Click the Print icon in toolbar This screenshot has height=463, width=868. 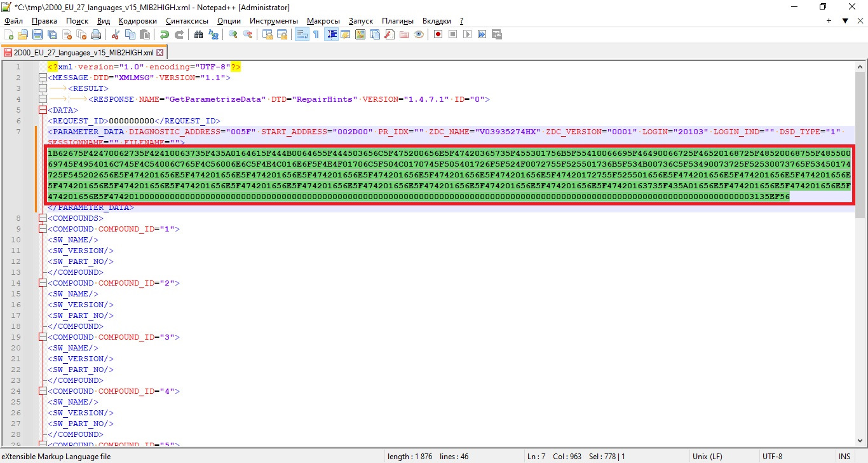click(95, 34)
